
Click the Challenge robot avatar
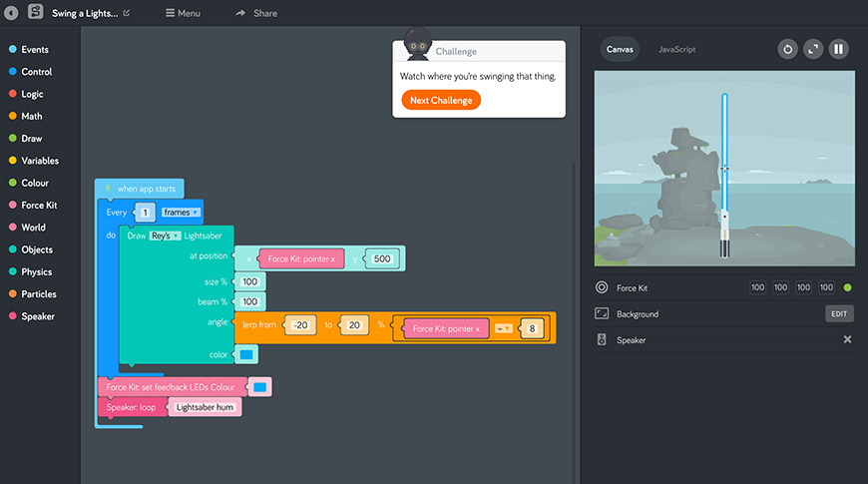point(418,44)
